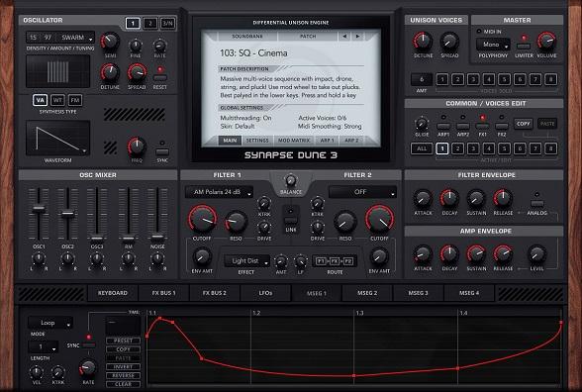Click the Amp Envelope LEVEL knob
The height and width of the screenshot is (392, 582).
click(x=536, y=254)
